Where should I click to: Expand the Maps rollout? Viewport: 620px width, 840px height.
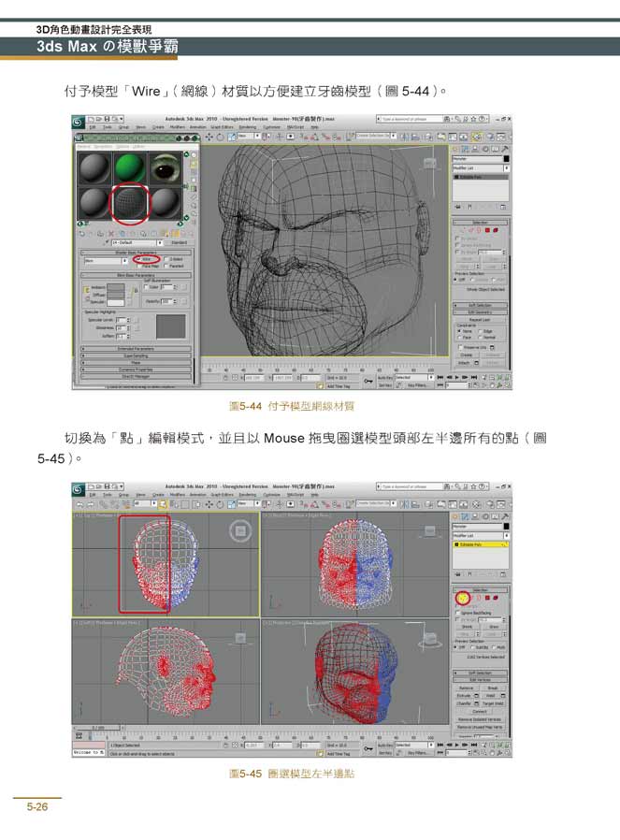pyautogui.click(x=136, y=363)
